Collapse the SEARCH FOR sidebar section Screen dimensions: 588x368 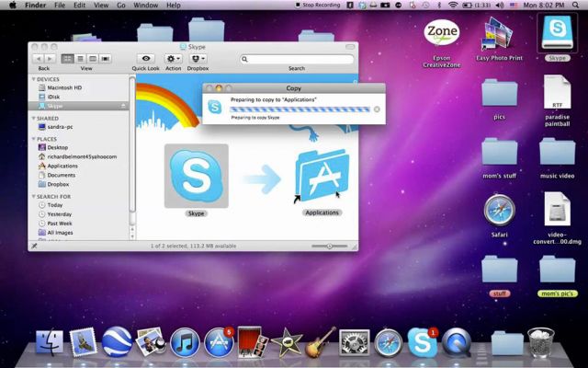tap(34, 196)
